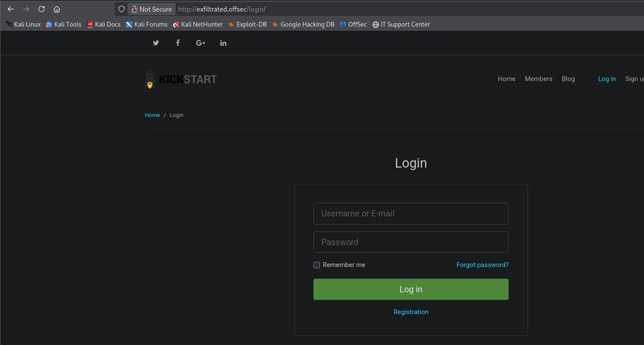Viewport: 644px width, 345px height.
Task: Open the Kali Docs bookmark
Action: (x=104, y=24)
